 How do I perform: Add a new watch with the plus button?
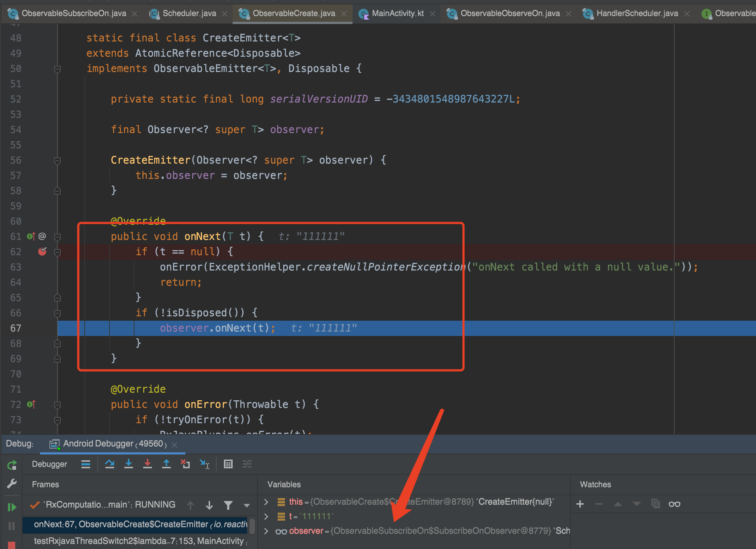click(x=580, y=504)
